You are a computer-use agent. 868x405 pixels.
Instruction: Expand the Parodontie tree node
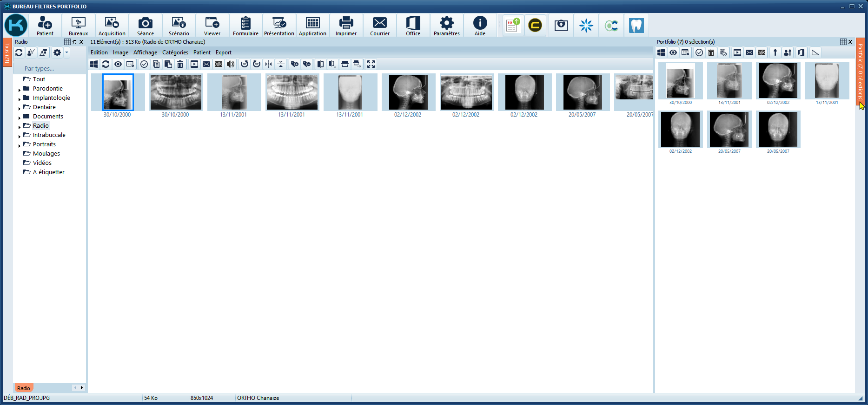pos(19,90)
